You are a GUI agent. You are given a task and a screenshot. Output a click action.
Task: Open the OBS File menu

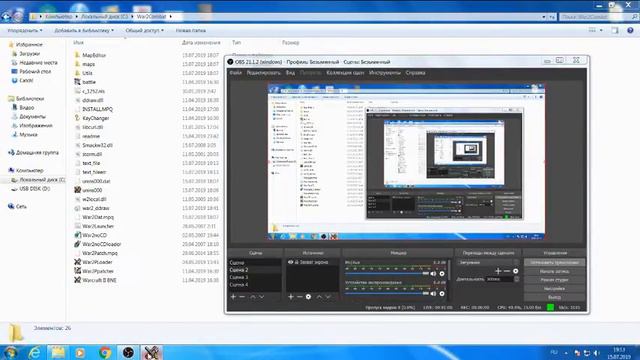point(236,73)
